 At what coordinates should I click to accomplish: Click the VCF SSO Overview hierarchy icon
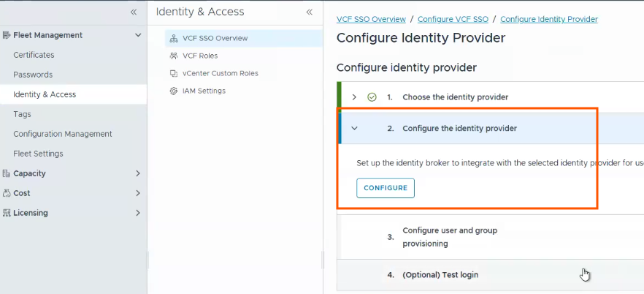pyautogui.click(x=173, y=39)
